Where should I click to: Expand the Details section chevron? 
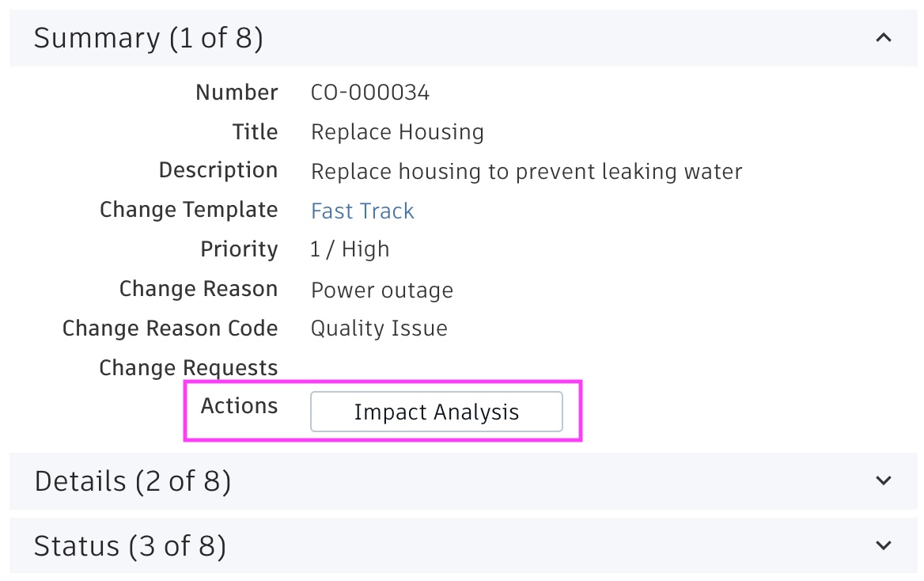tap(884, 480)
